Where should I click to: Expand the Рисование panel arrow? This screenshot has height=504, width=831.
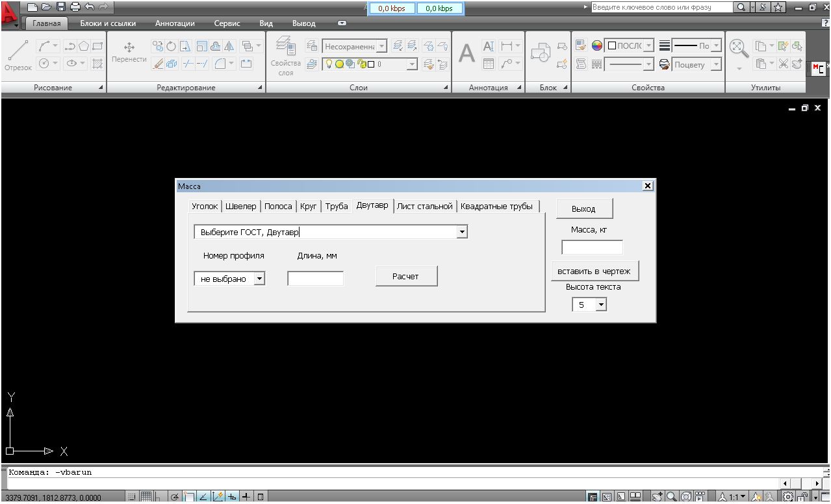point(101,88)
